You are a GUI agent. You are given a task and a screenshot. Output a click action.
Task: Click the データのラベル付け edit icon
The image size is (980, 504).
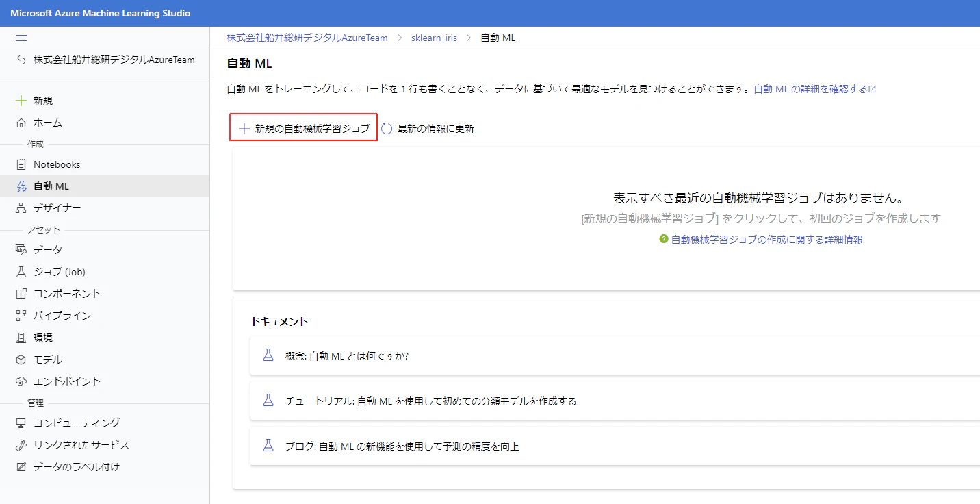[21, 467]
